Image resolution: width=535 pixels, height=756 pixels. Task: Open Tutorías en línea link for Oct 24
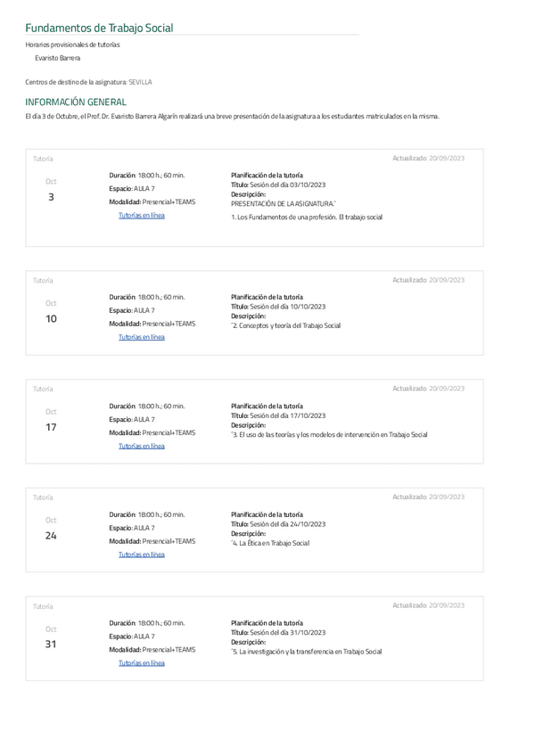pyautogui.click(x=142, y=555)
